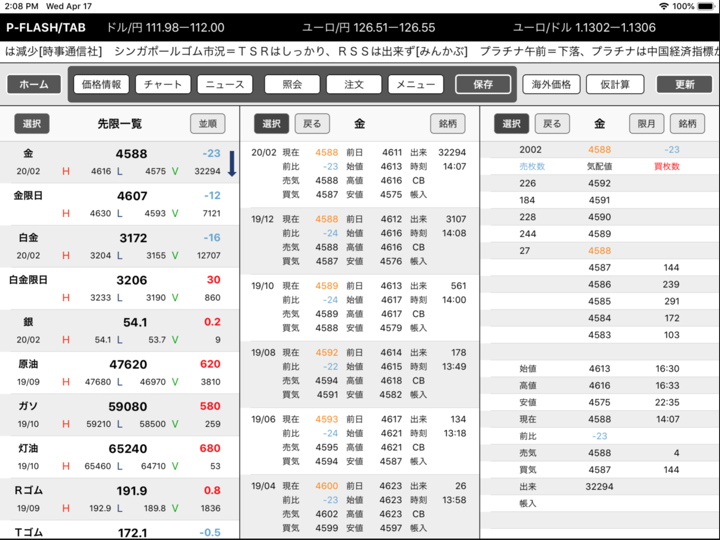Tap the blue down arrow in 金 row

coord(231,163)
